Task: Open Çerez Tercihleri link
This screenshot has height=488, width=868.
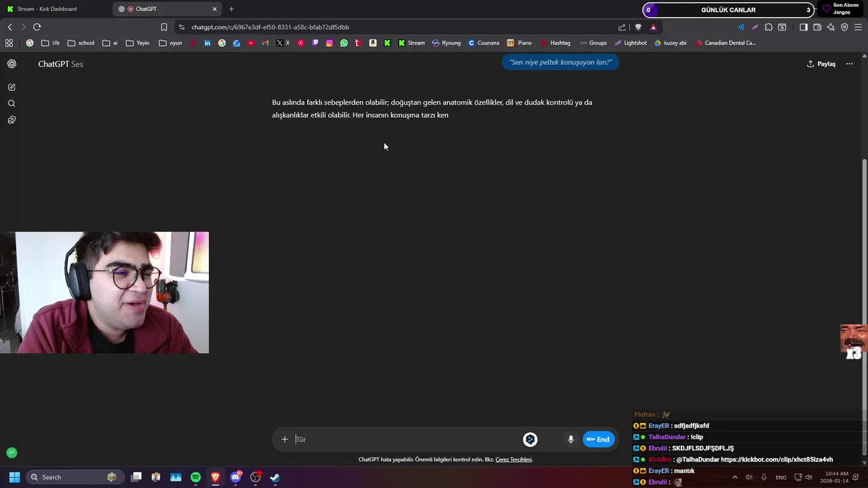Action: (514, 460)
